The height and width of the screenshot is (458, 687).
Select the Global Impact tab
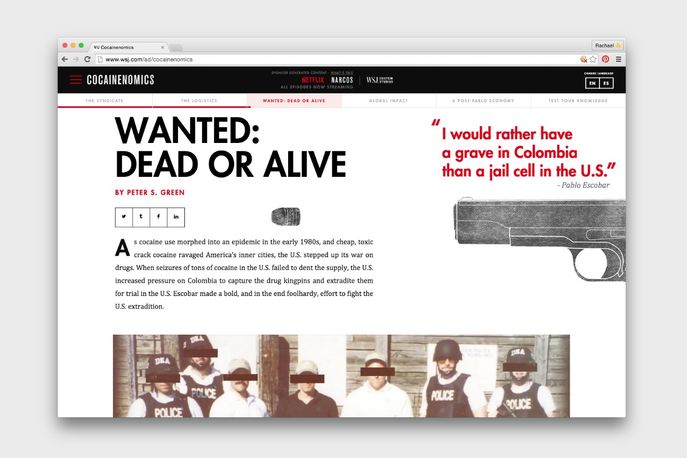click(389, 101)
